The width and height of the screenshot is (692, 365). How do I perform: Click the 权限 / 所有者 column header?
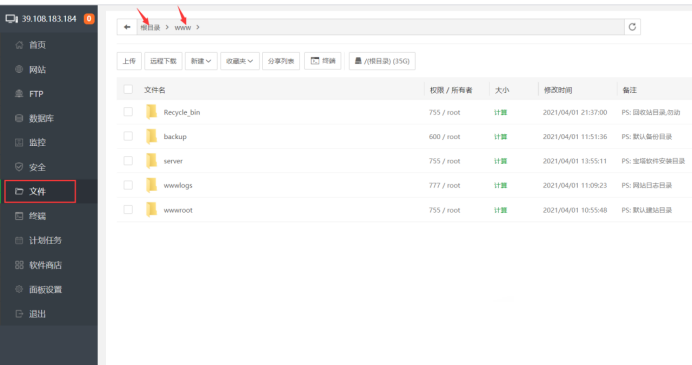(x=451, y=90)
